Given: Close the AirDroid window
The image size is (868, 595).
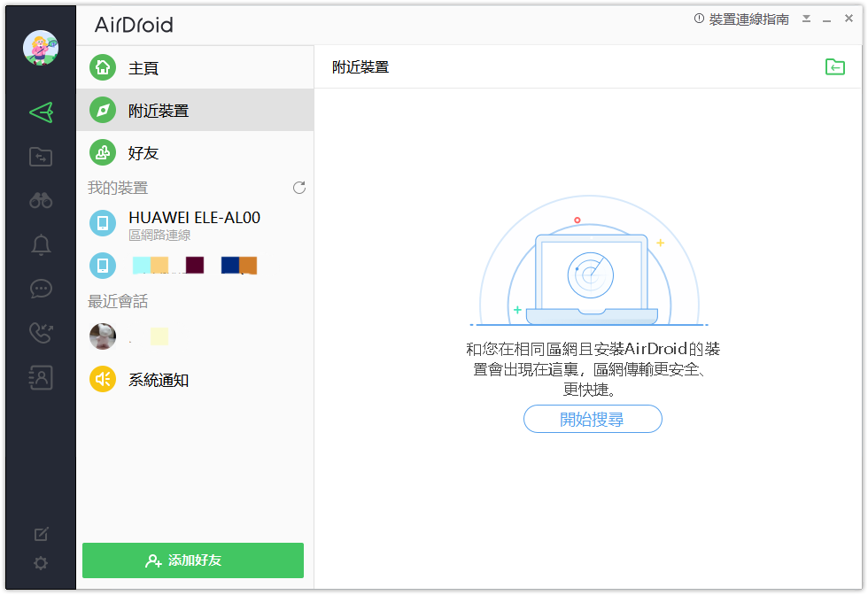Looking at the screenshot, I should pyautogui.click(x=849, y=19).
